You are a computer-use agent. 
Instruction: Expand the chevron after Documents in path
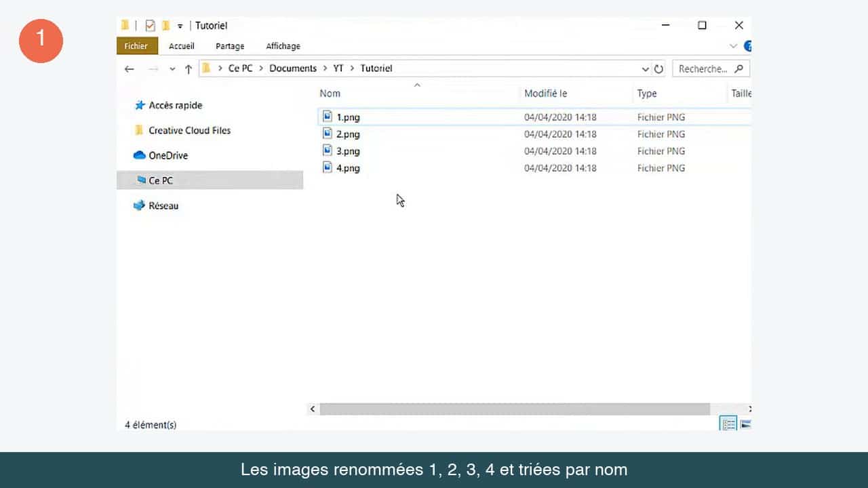[325, 68]
